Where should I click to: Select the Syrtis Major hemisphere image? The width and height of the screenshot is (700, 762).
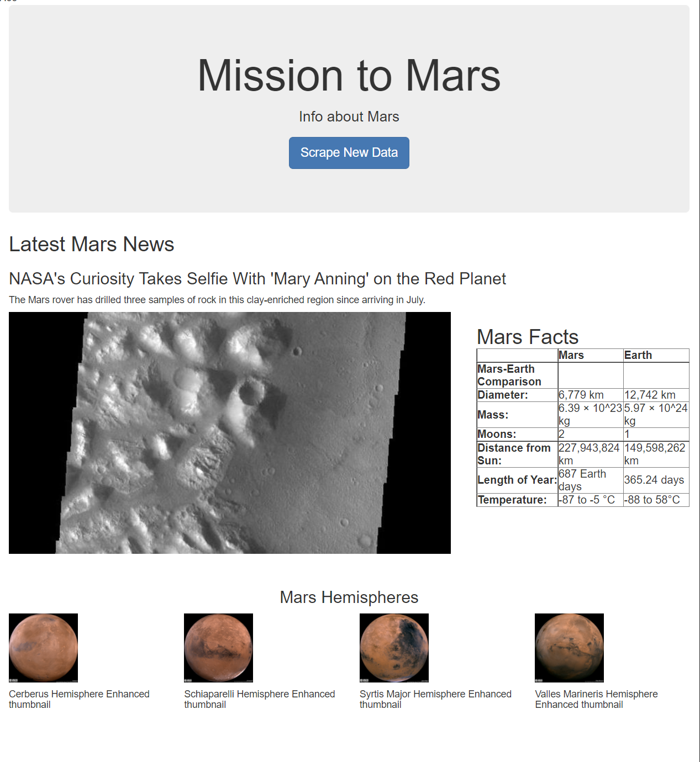[x=393, y=648]
